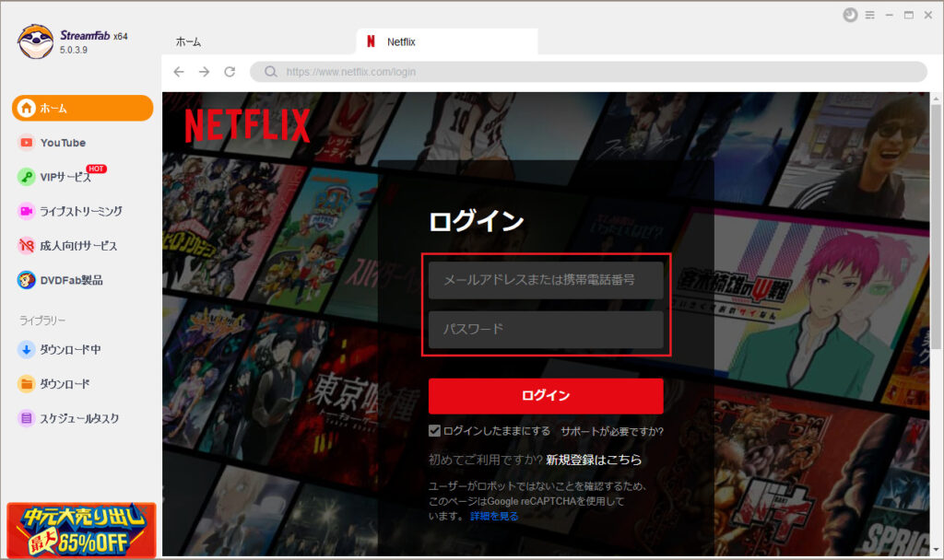Screen dimensions: 944x560
Task: Open the ホーム sidebar item
Action: pyautogui.click(x=82, y=109)
